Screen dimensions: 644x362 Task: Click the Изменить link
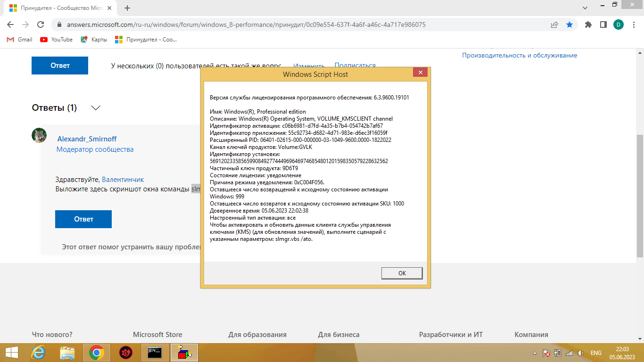point(309,66)
